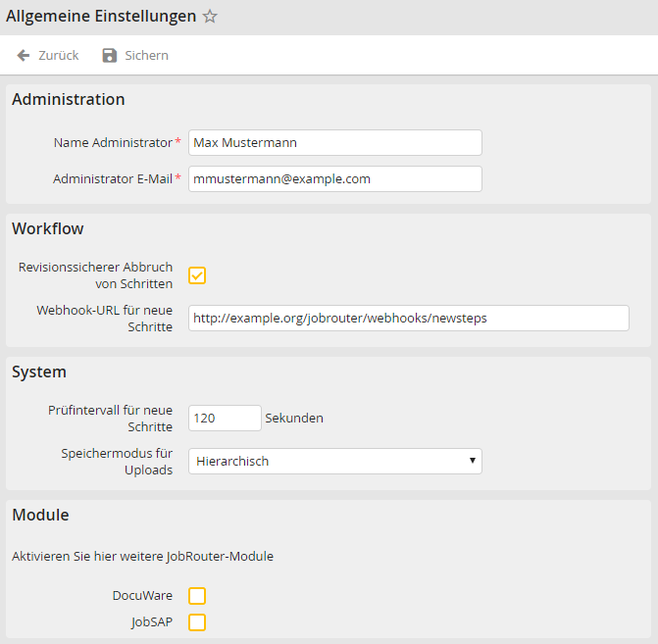The width and height of the screenshot is (658, 644).
Task: Click the back arrow icon
Action: [x=24, y=56]
